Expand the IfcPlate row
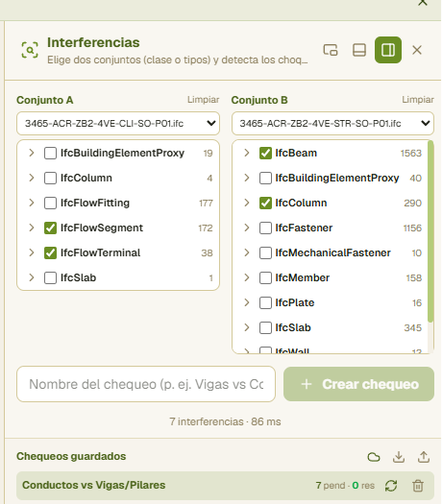The width and height of the screenshot is (442, 504). (246, 302)
